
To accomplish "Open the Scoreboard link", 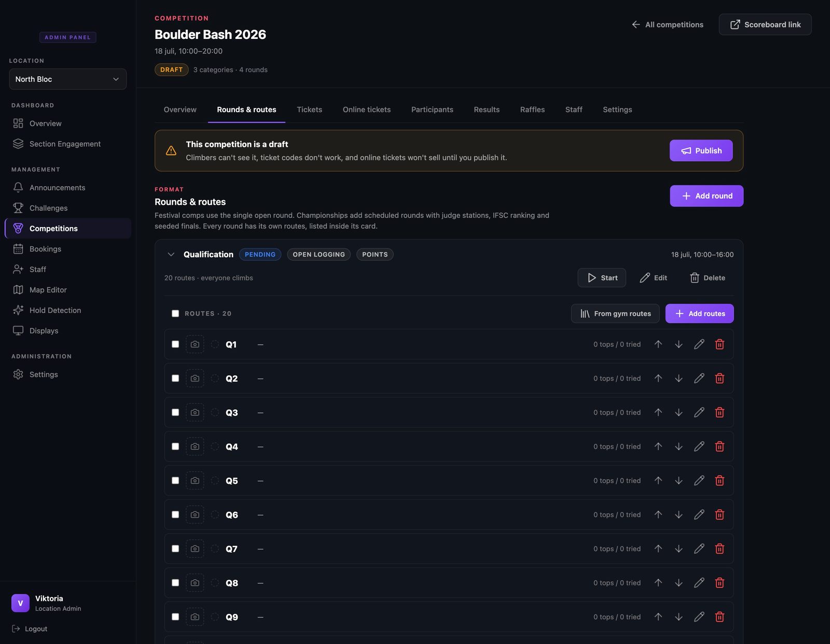I will pos(765,24).
